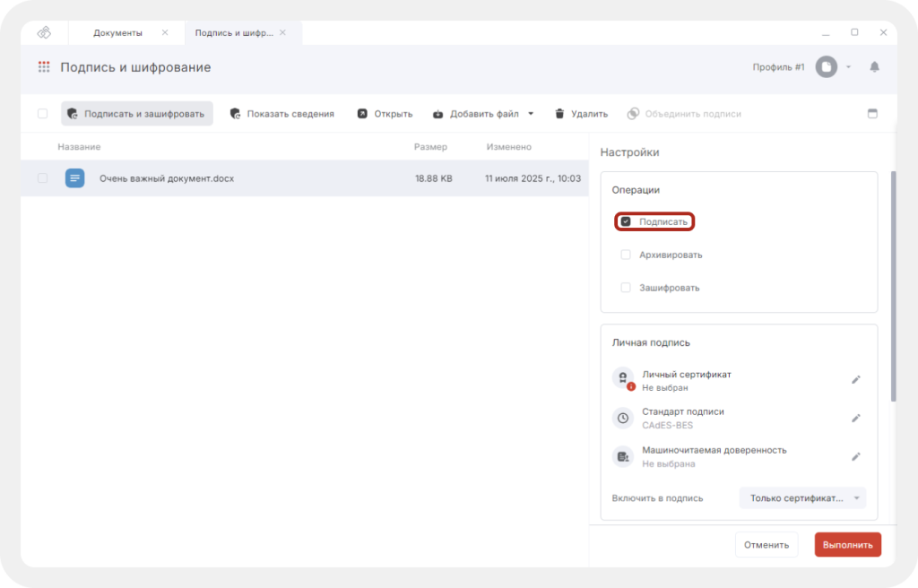Switch to the Документы tab

coord(117,32)
